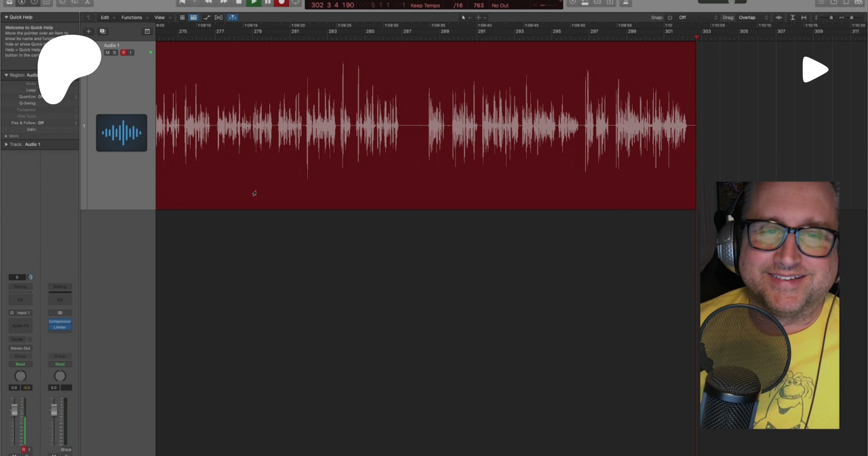Toggle Flex view icon

click(x=218, y=17)
